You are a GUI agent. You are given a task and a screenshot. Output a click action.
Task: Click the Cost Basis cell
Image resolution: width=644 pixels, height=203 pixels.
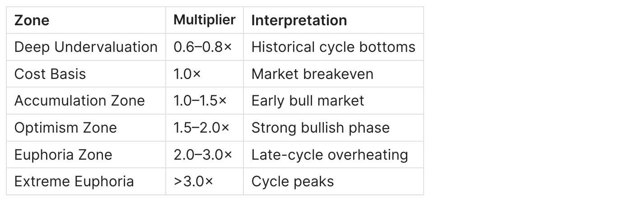pos(50,74)
